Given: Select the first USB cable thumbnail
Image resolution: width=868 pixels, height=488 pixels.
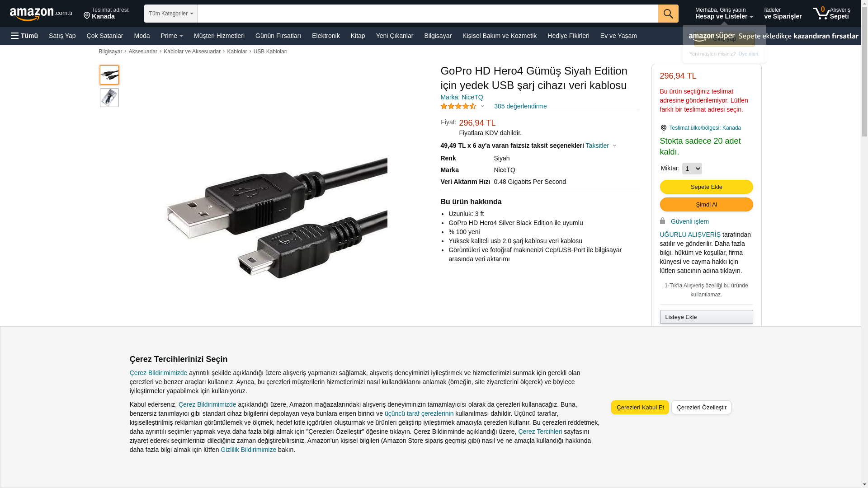Looking at the screenshot, I should pos(109,75).
